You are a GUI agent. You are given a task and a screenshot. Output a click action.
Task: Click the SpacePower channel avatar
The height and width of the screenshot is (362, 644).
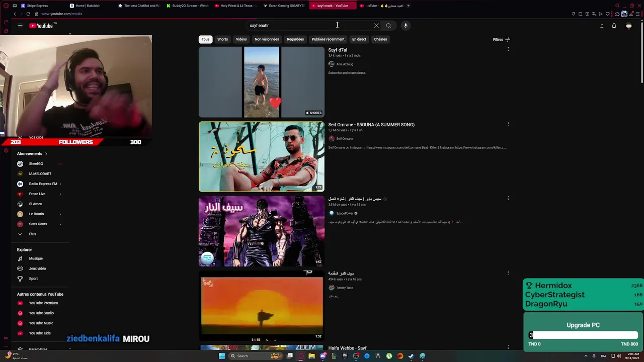(331, 213)
